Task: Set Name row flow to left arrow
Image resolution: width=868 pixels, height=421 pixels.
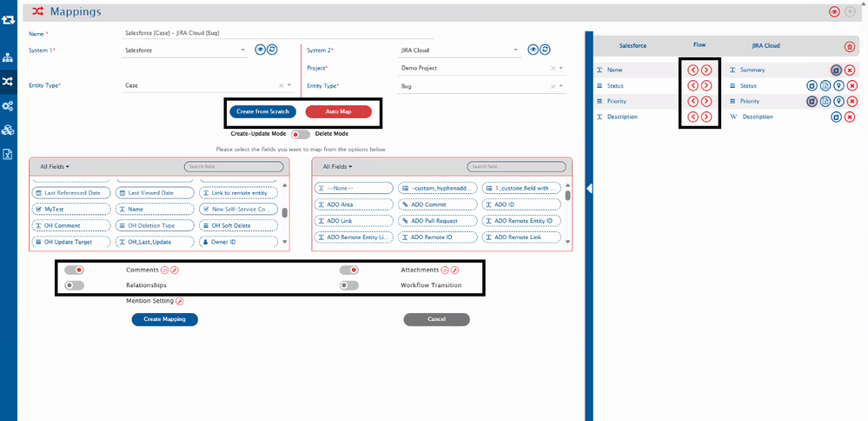Action: point(692,70)
